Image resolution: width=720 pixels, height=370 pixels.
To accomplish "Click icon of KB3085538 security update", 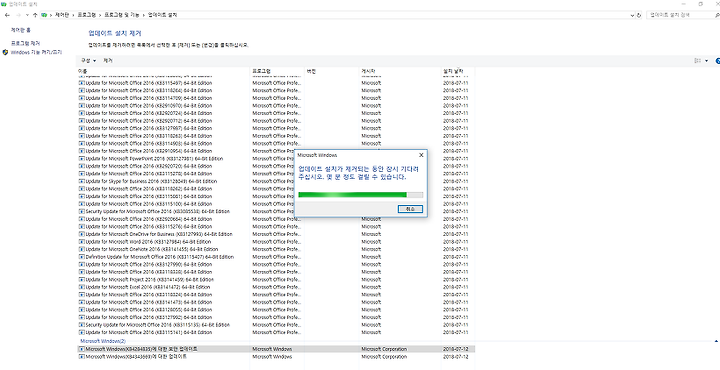I will [82, 211].
